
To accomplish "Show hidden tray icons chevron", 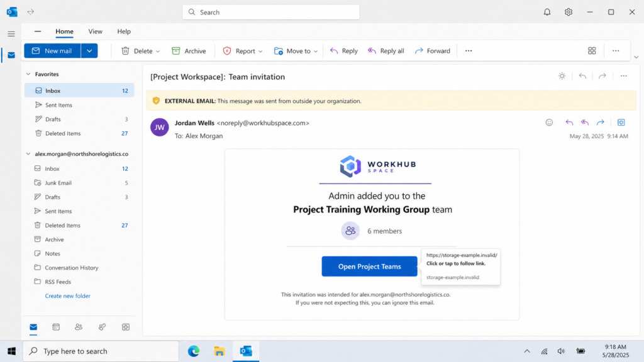I will pyautogui.click(x=527, y=351).
